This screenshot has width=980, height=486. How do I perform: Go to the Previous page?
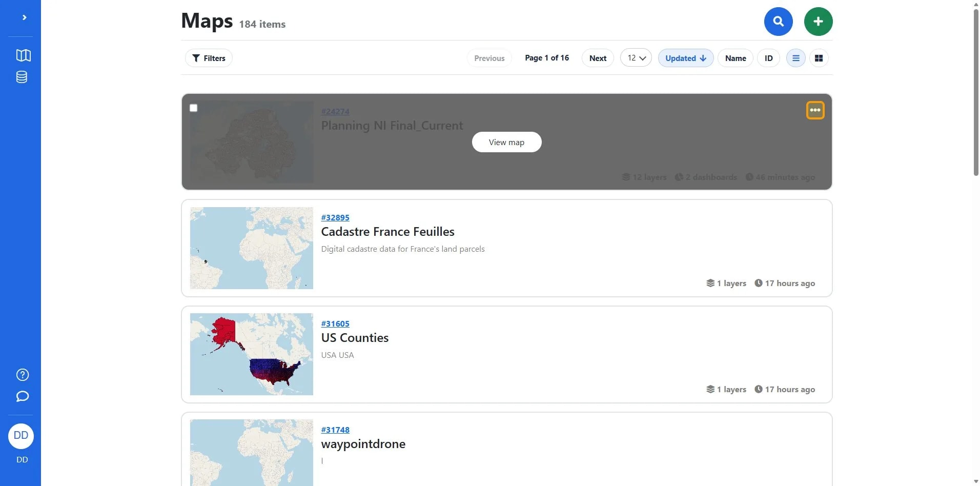489,58
